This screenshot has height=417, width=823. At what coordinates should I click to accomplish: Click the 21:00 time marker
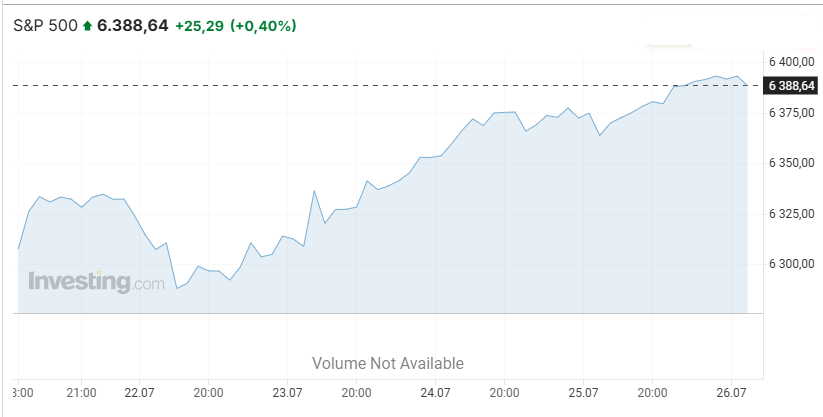(x=81, y=393)
